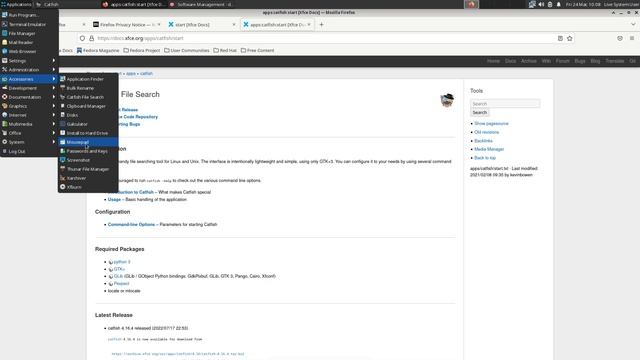
Task: Click the volume speaker tray icon
Action: pos(541,4)
